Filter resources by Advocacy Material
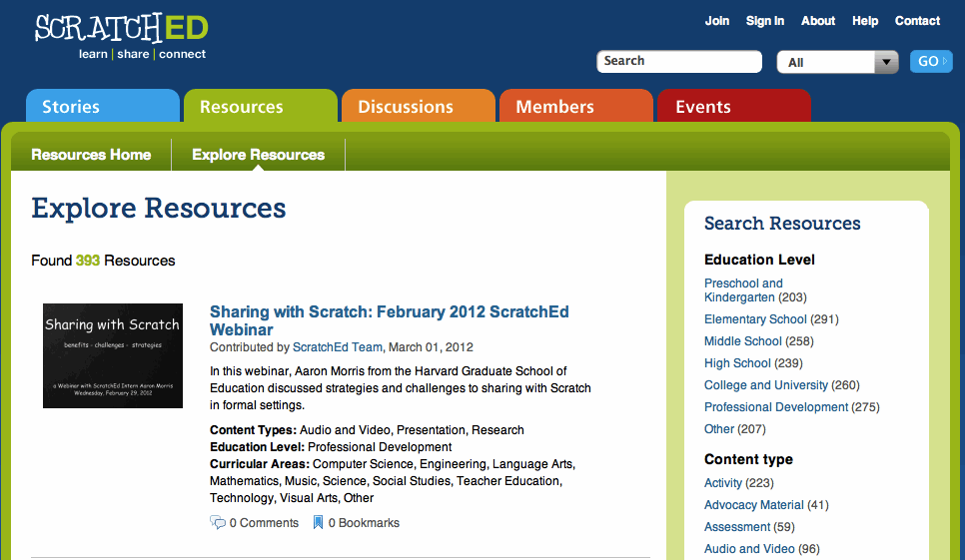Screen dimensions: 965x560 [x=753, y=505]
